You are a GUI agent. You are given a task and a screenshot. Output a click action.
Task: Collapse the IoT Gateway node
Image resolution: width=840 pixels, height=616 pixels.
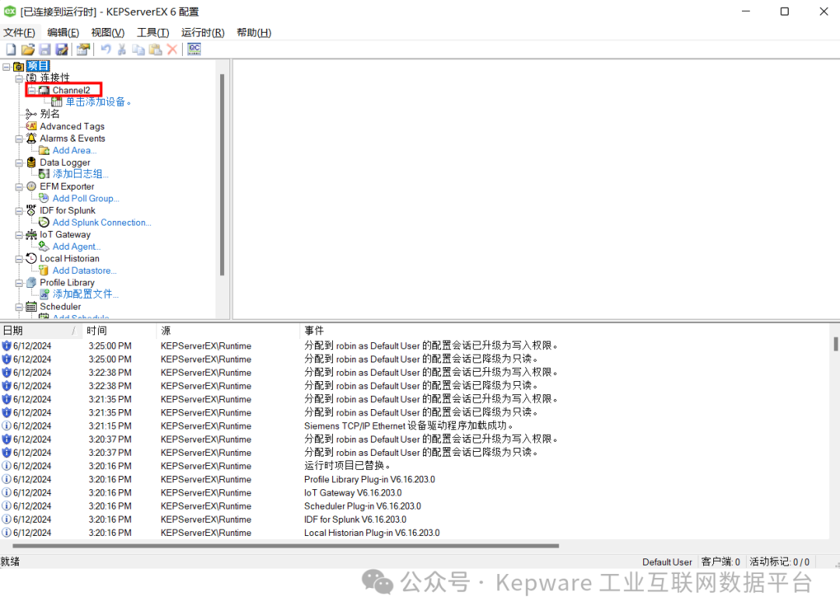(x=19, y=235)
